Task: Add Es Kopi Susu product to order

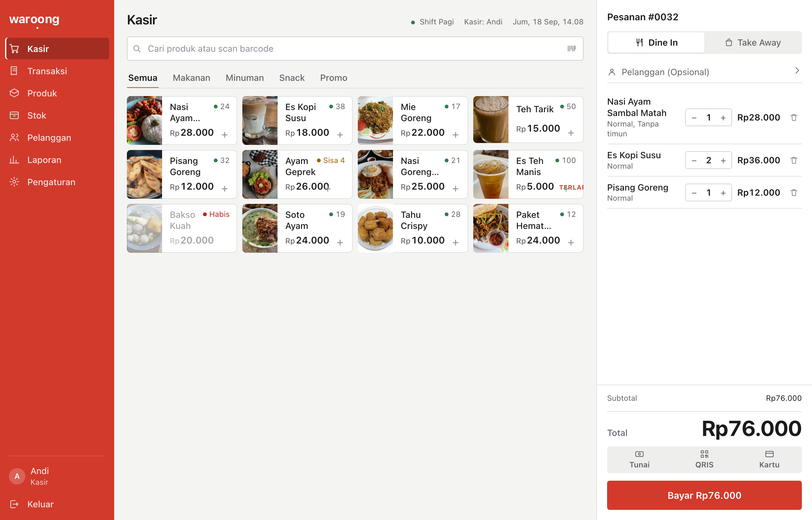Action: pos(340,135)
